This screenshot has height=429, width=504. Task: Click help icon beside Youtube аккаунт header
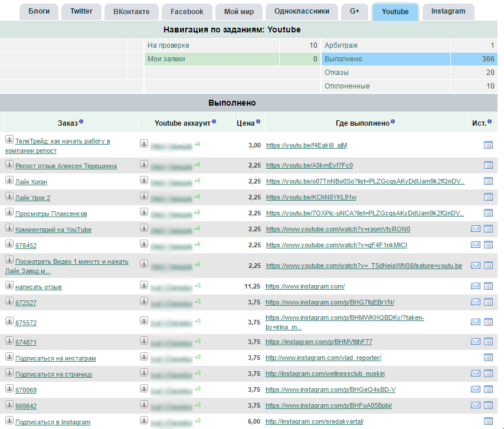pyautogui.click(x=214, y=122)
